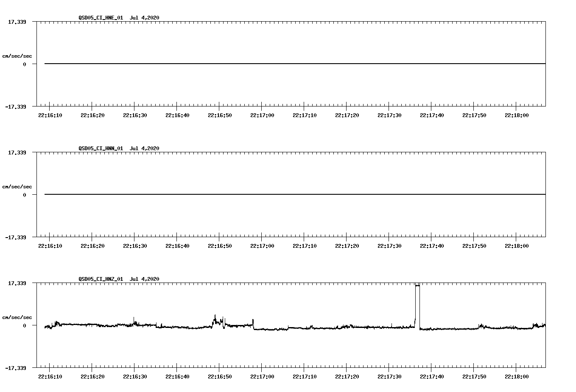Viewport: 576px width, 392px height.
Task: Click the 17.339 upper limit on HNZ plot
Action: click(x=17, y=283)
